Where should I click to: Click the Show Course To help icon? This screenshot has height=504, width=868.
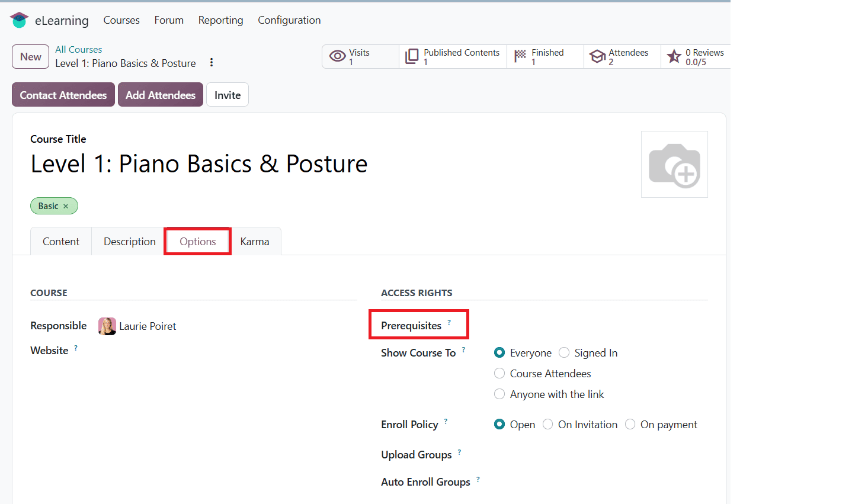click(463, 349)
